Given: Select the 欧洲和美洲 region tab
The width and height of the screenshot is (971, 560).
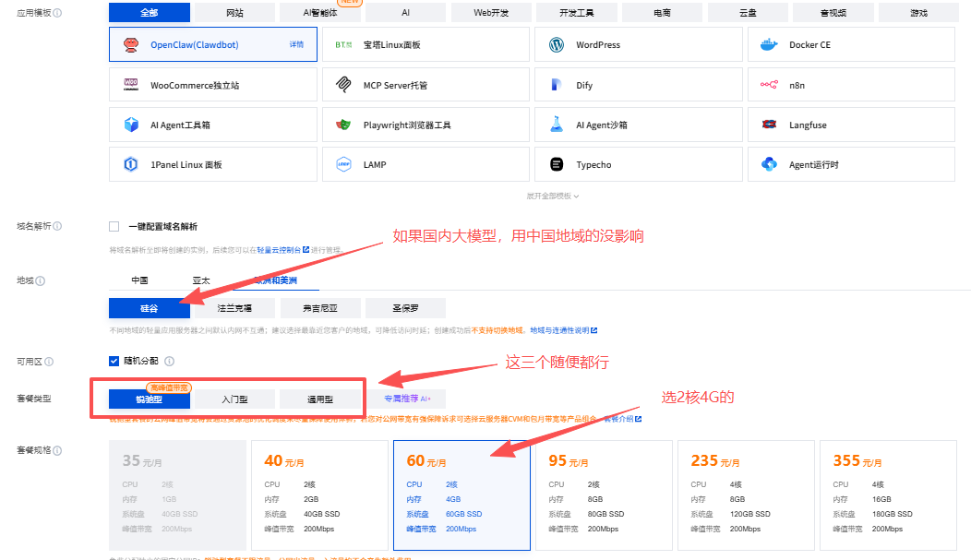Looking at the screenshot, I should point(276,280).
